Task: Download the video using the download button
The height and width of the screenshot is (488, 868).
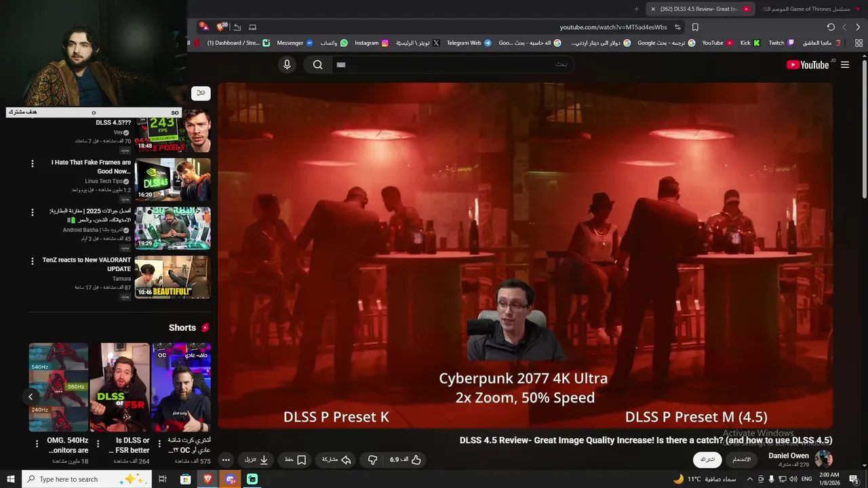Action: [257, 460]
